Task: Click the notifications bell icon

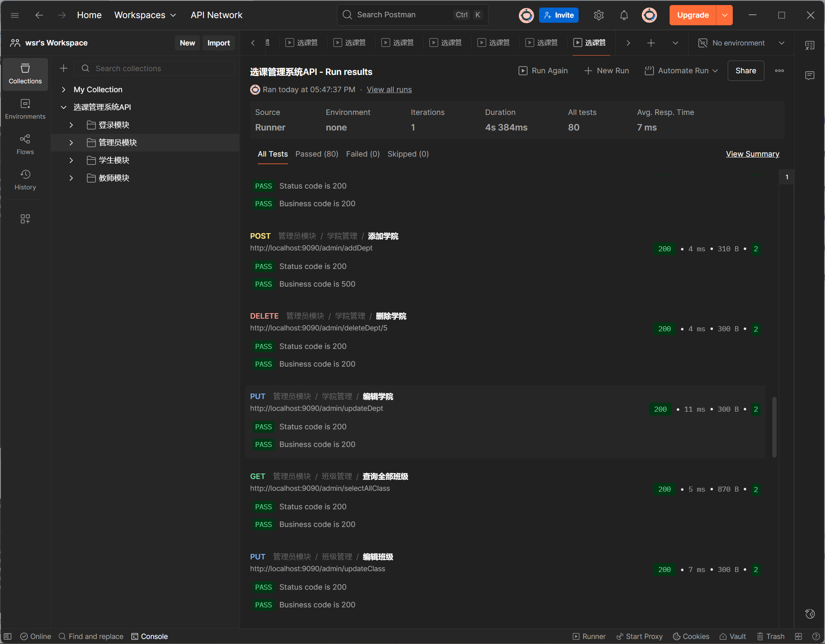Action: pos(624,15)
